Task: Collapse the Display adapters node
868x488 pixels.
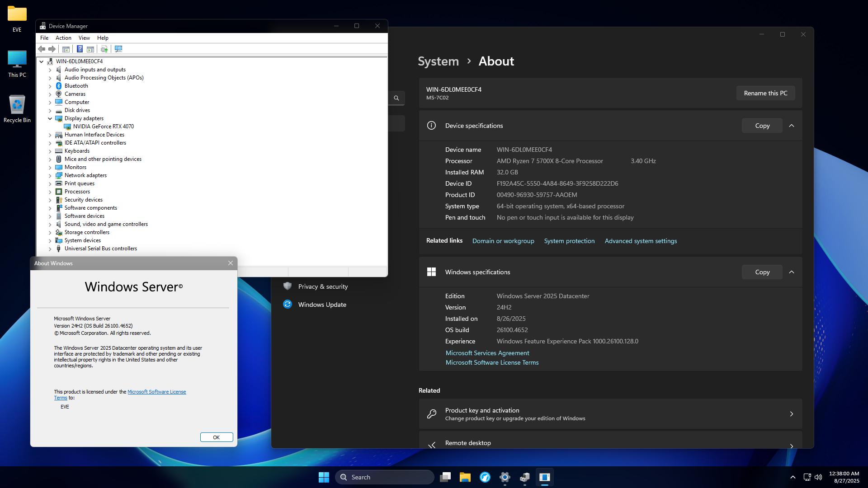Action: point(50,118)
